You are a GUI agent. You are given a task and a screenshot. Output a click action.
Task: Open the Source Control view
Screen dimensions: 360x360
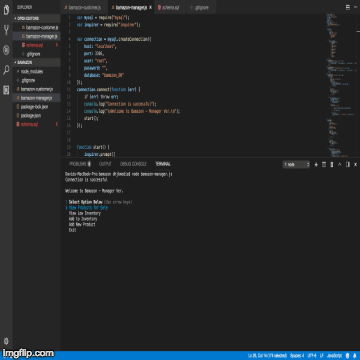click(x=6, y=30)
